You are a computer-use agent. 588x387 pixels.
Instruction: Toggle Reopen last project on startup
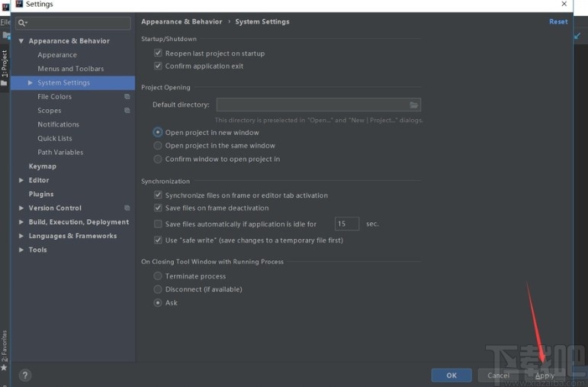tap(158, 53)
